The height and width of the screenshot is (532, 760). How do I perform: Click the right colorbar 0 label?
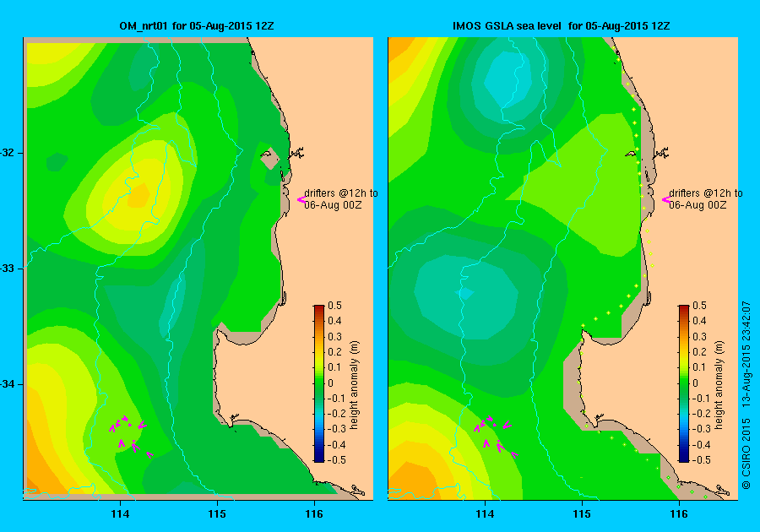tap(696, 383)
